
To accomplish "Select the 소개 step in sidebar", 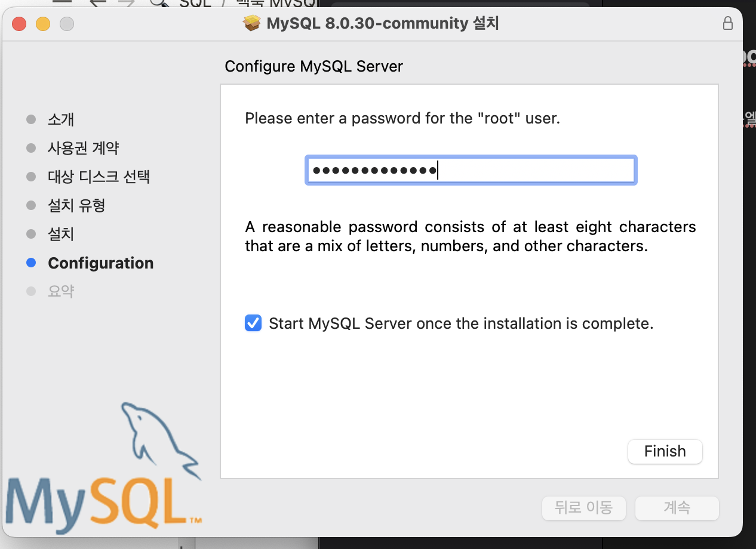I will (60, 119).
